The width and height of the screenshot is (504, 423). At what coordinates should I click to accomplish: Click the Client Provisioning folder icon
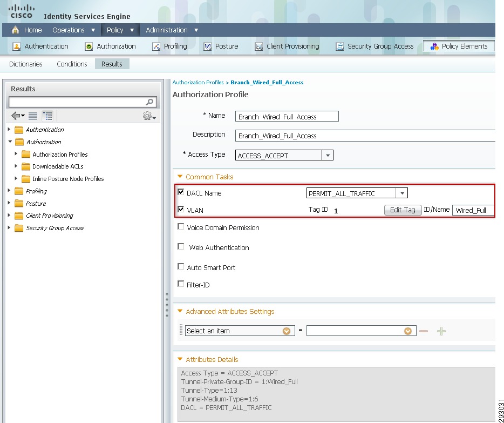pyautogui.click(x=19, y=216)
